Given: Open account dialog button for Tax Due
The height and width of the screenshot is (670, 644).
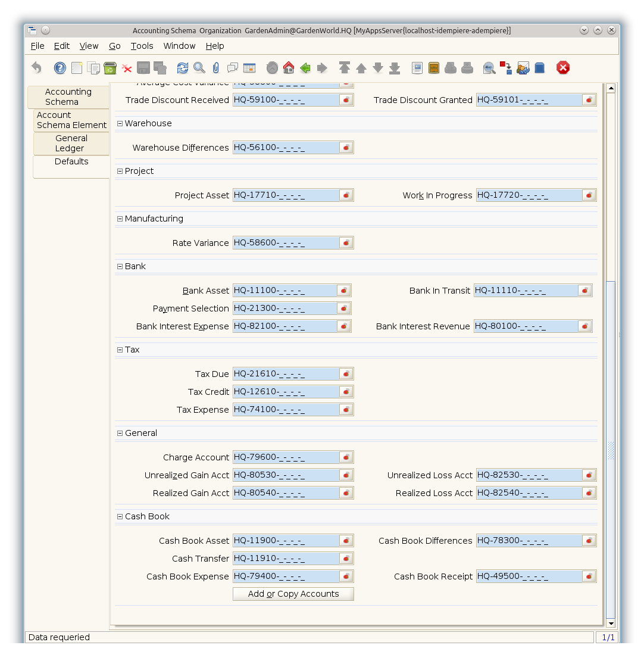Looking at the screenshot, I should [x=346, y=374].
